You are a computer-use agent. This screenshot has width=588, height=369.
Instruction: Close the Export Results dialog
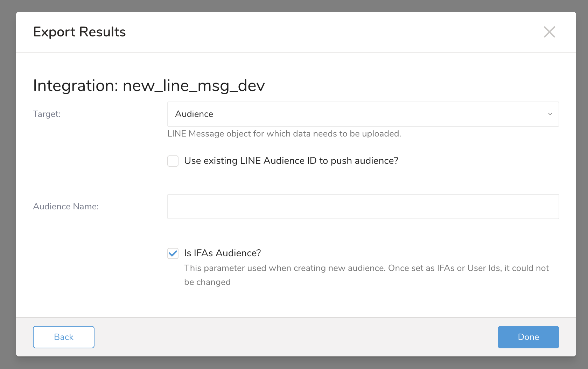point(549,32)
